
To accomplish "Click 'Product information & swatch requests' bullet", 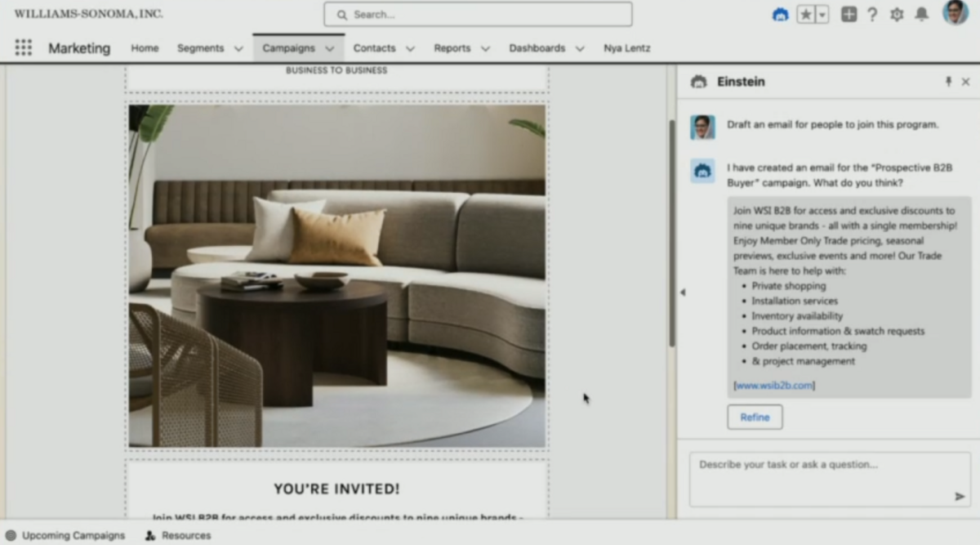I will 838,331.
